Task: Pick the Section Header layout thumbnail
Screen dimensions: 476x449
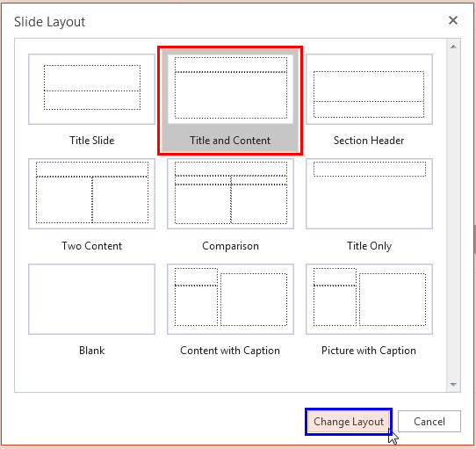Action: (369, 89)
